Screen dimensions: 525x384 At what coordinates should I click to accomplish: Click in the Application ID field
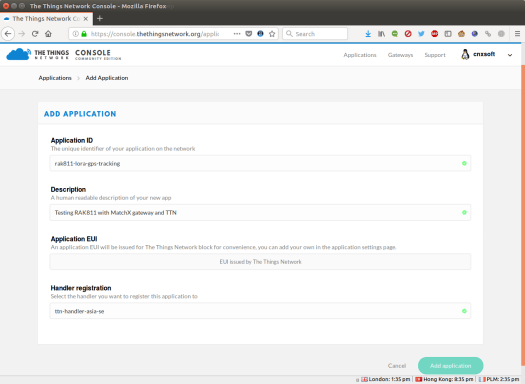click(x=260, y=163)
